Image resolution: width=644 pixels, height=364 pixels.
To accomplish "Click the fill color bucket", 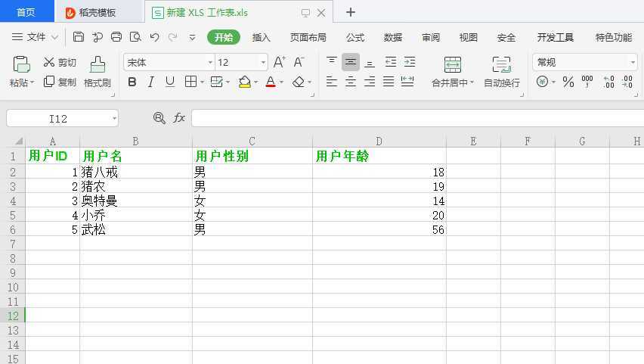I will [244, 82].
